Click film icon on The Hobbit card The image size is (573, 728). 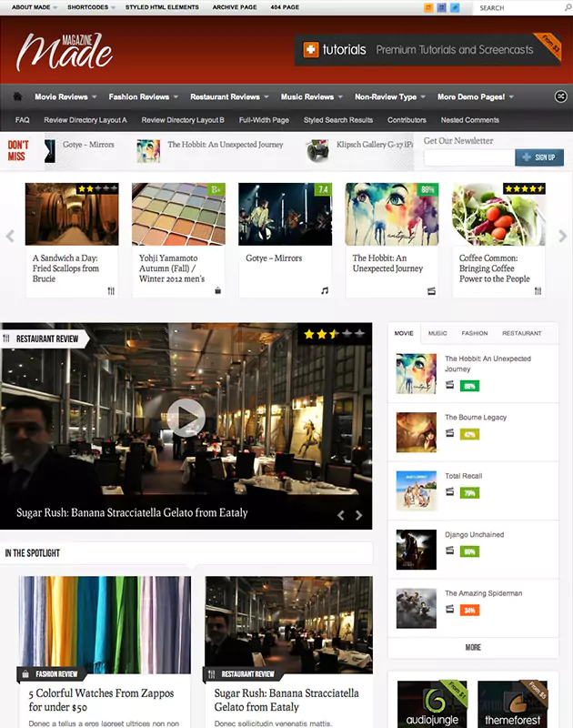(431, 291)
